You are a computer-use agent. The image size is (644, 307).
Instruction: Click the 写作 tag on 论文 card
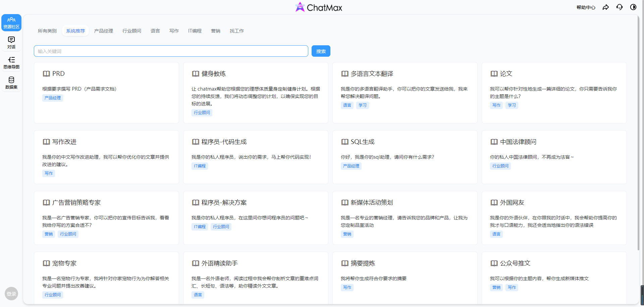[496, 105]
